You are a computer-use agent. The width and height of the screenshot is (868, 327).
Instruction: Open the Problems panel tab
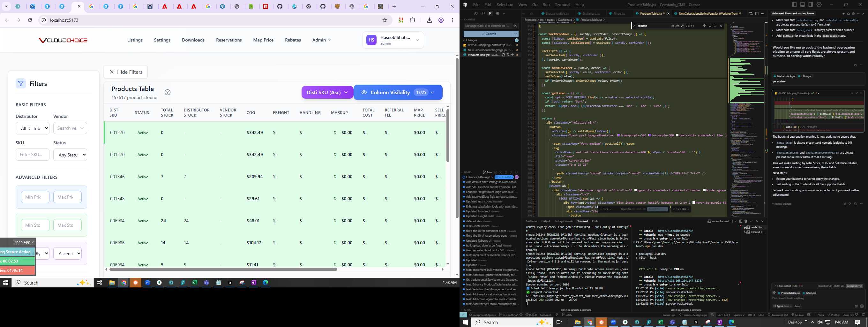click(531, 221)
